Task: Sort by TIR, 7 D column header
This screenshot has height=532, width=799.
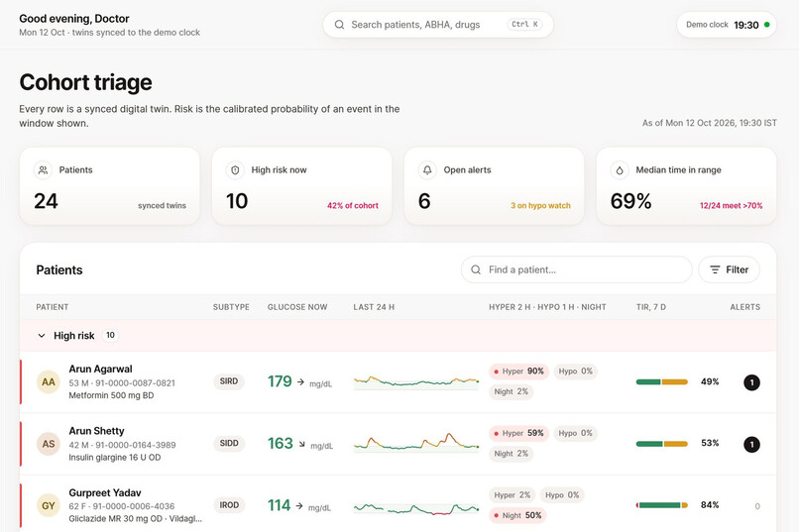Action: (x=651, y=307)
